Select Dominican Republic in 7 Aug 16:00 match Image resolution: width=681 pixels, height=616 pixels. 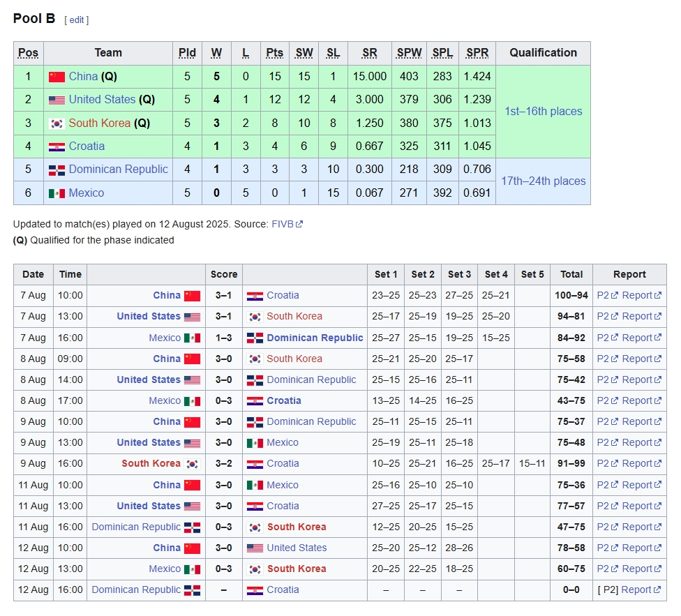pos(315,338)
